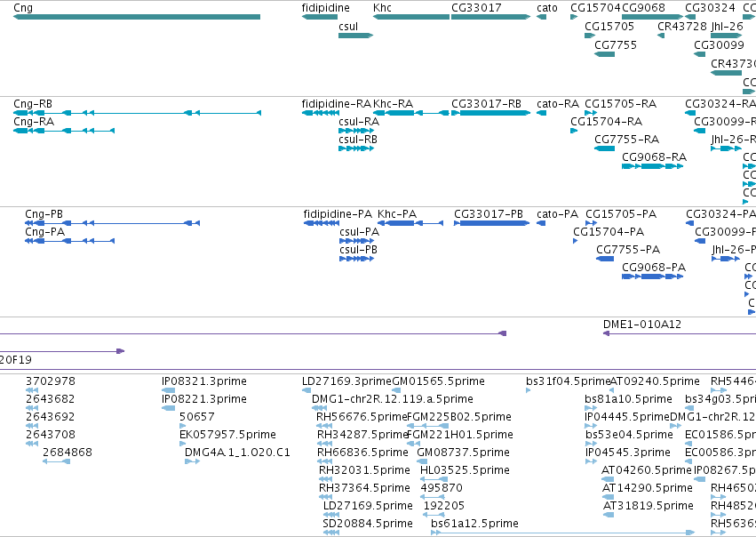Screen dimensions: 756x537
Task: Select the CG15704-RA transcript label
Action: [x=607, y=122]
